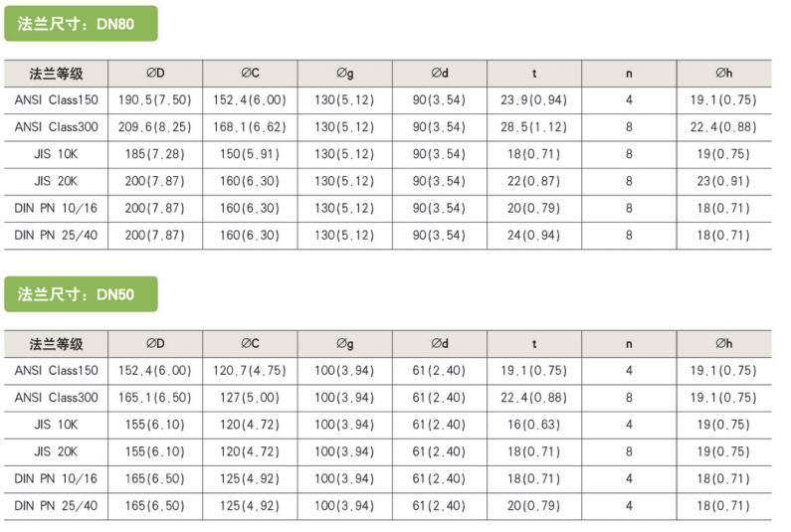The width and height of the screenshot is (791, 532).
Task: Click the ∅g column header in DN80 table
Action: 345,74
